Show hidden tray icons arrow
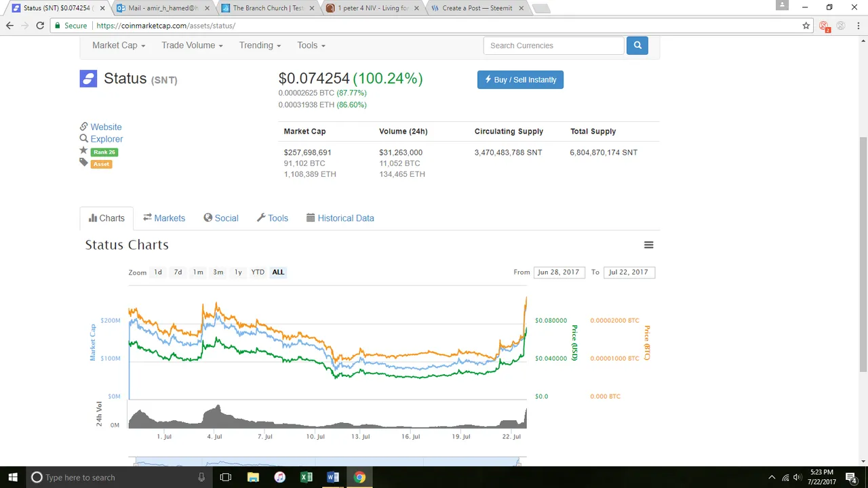Screen dimensions: 868x488 (x=771, y=477)
